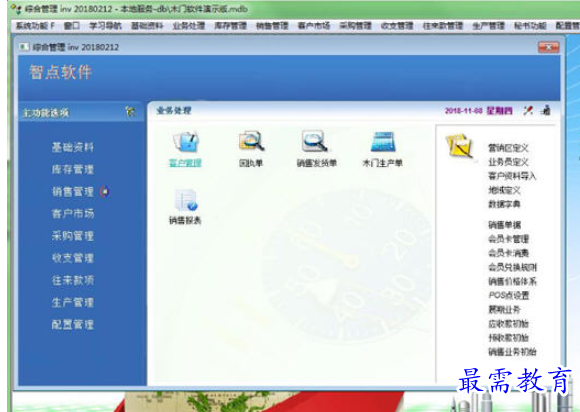Click the pin icon next to the date
The width and height of the screenshot is (580, 412).
click(528, 110)
